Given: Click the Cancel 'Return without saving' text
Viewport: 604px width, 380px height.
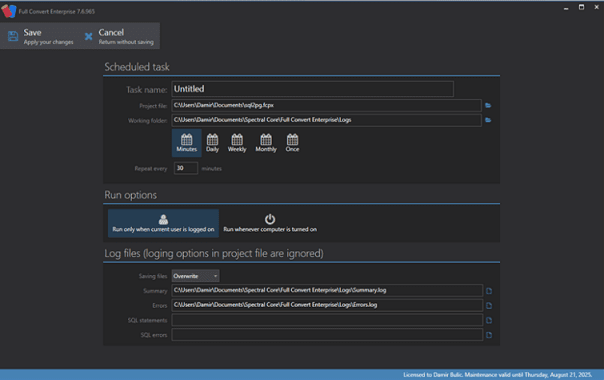Looking at the screenshot, I should point(126,42).
